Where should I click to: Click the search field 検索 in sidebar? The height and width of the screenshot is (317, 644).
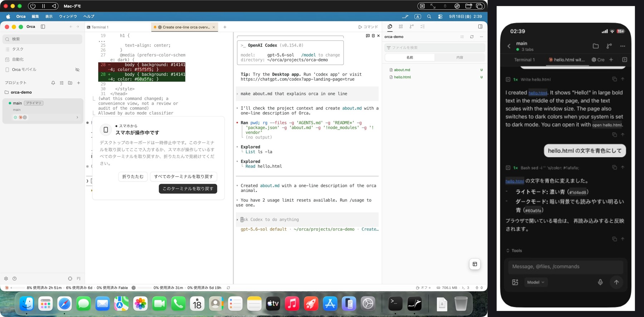tap(42, 39)
